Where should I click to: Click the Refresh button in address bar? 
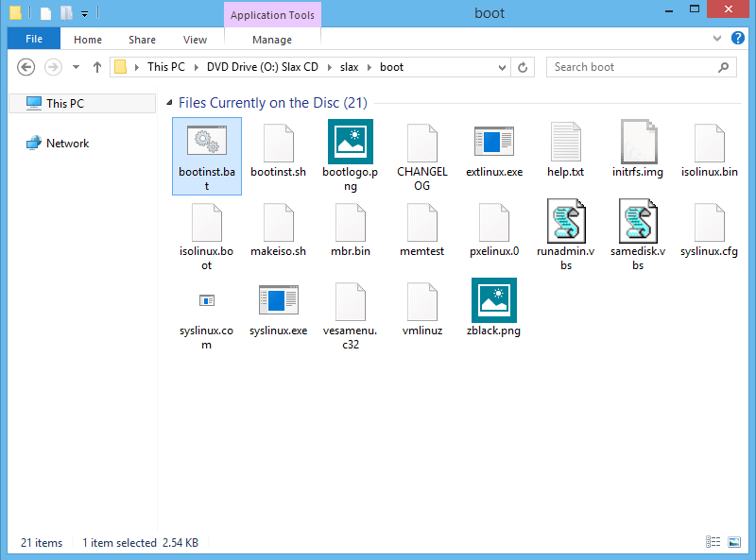pyautogui.click(x=523, y=67)
